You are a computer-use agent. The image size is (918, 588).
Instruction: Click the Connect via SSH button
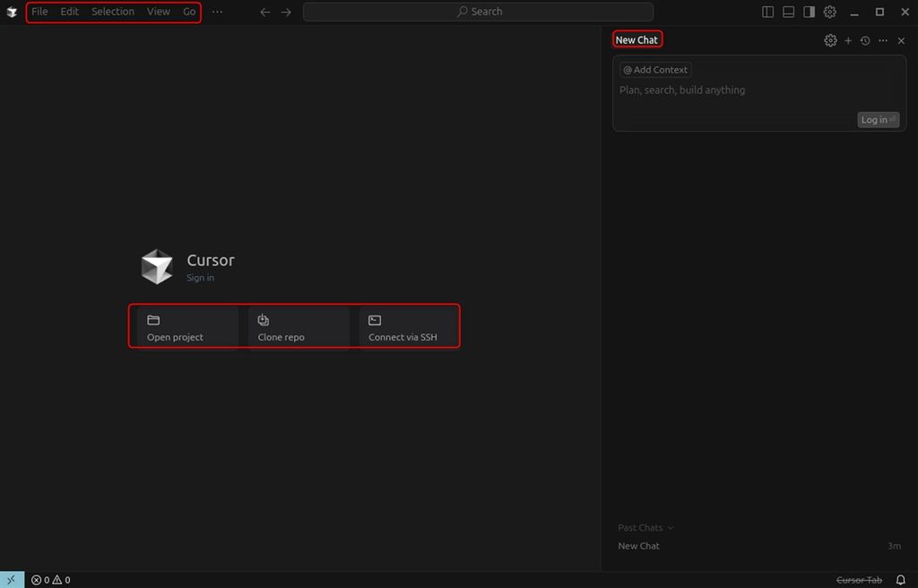point(409,327)
